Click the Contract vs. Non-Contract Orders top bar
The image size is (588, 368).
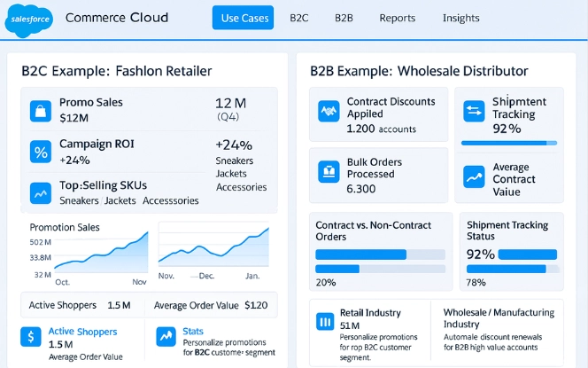(x=360, y=254)
